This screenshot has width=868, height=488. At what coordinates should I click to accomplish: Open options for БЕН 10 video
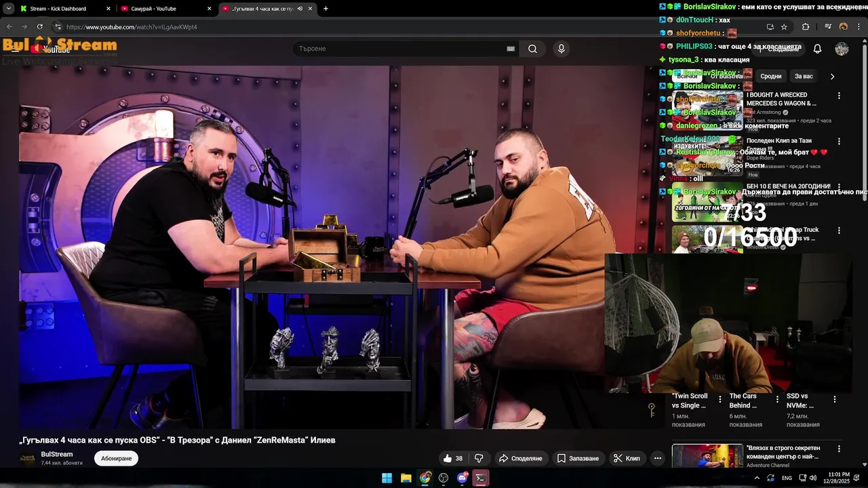pos(839,187)
